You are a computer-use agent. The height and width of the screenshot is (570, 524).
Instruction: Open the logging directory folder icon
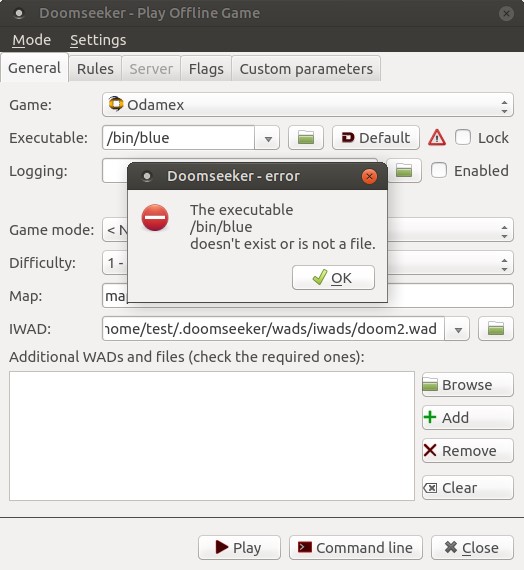[x=404, y=171]
